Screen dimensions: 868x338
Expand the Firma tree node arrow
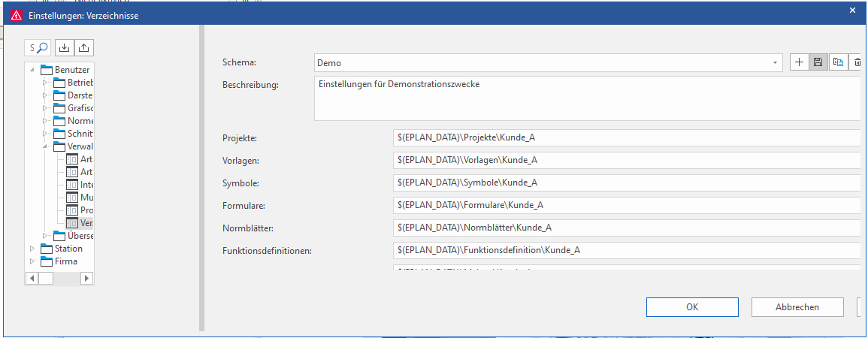point(32,261)
